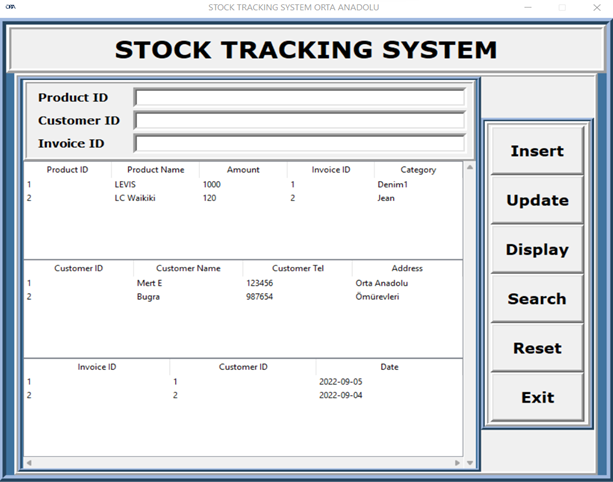
Task: Select the LEVIS product row
Action: [243, 185]
